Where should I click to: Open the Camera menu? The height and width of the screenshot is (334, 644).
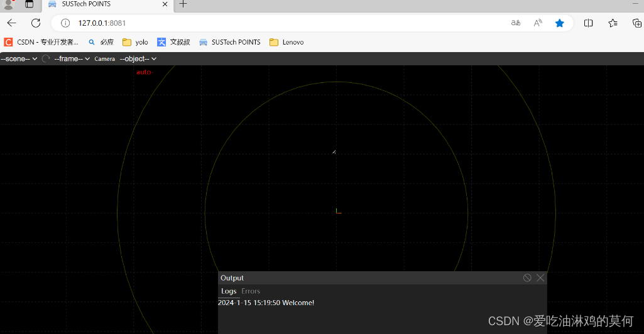point(105,58)
